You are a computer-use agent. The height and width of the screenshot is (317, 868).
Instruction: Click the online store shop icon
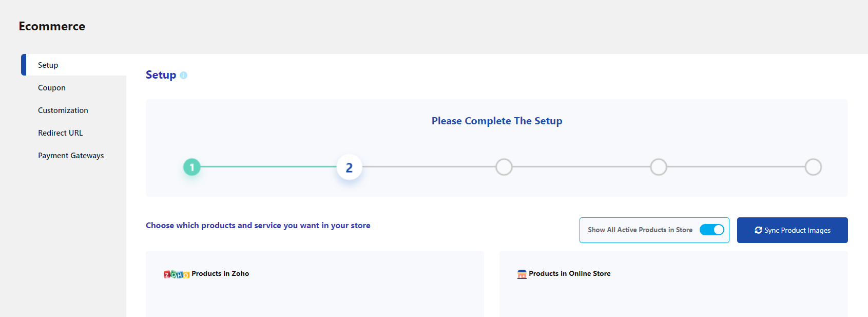pyautogui.click(x=522, y=274)
